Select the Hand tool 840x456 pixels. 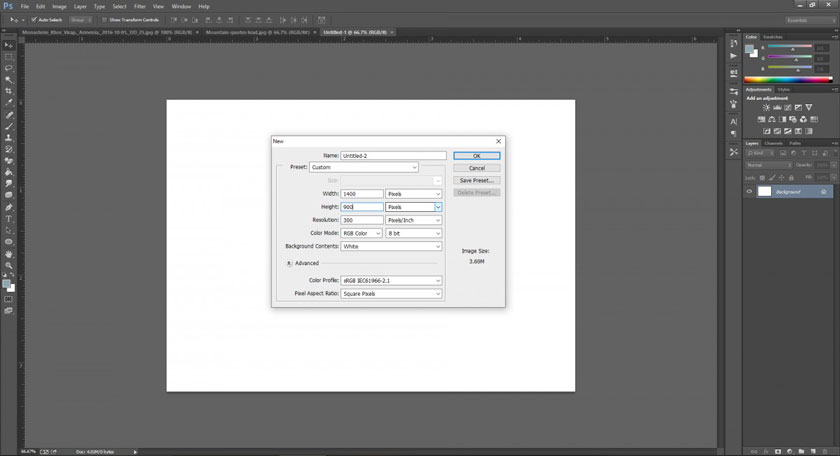coord(9,254)
